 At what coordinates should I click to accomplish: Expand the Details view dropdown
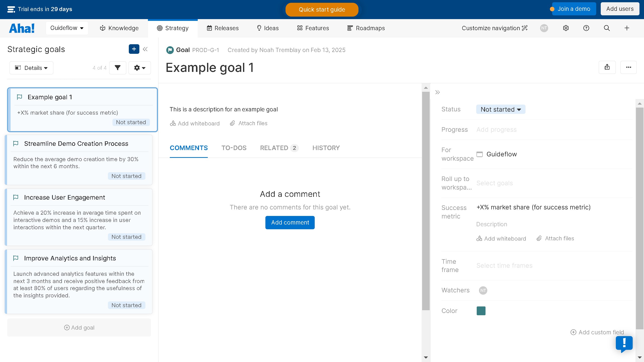31,68
